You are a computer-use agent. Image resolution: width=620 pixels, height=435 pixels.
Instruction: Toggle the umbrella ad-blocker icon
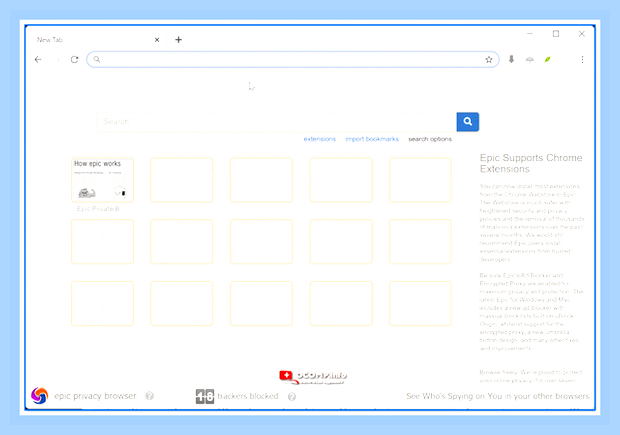(530, 60)
